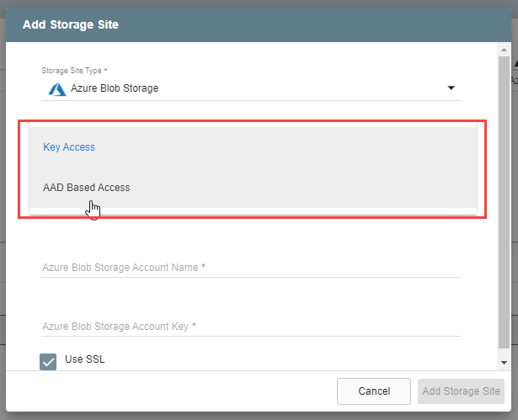This screenshot has width=518, height=420.
Task: Click the Add Storage Site dialog title
Action: (x=71, y=24)
